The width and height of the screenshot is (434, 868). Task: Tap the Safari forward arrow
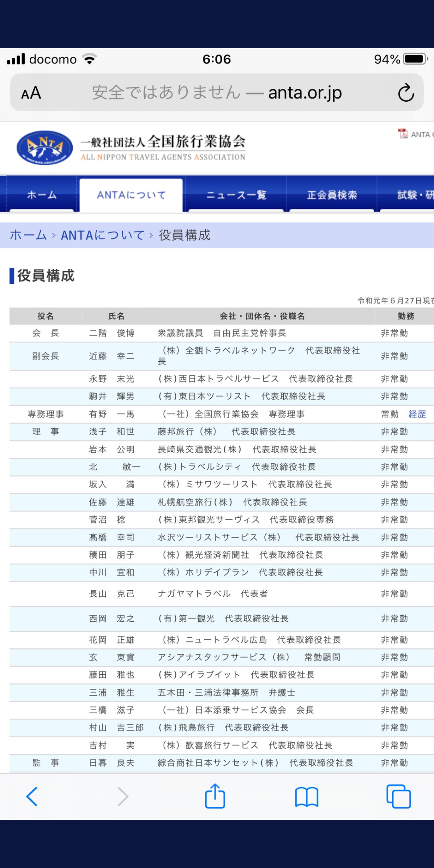(x=123, y=796)
